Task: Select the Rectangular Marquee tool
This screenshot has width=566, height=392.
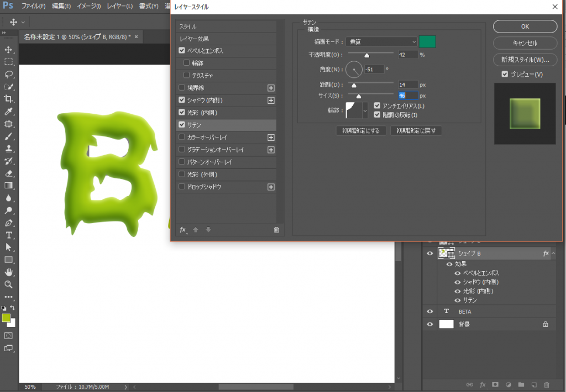Action: (9, 62)
